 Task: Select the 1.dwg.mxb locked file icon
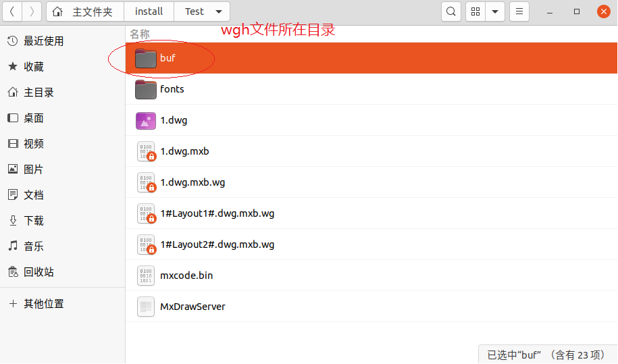(x=146, y=152)
